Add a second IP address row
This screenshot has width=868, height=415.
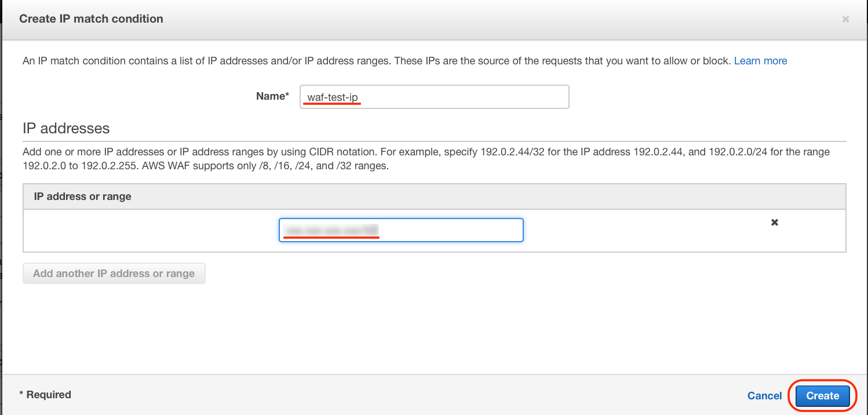click(114, 273)
